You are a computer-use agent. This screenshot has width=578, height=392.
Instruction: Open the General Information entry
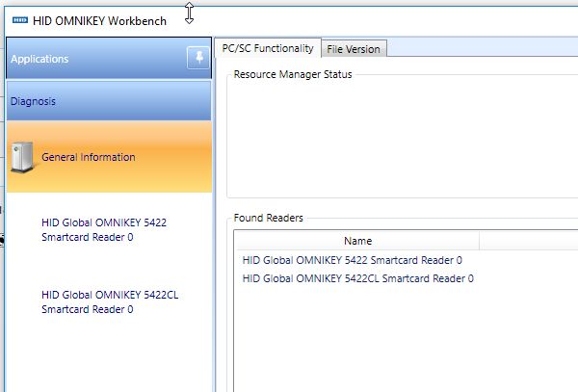click(88, 157)
